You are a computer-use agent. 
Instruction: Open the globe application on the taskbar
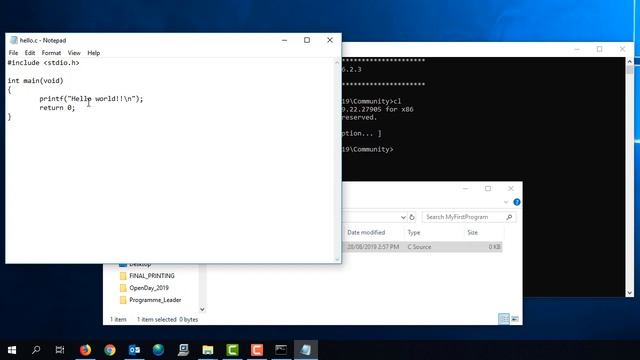(158, 350)
